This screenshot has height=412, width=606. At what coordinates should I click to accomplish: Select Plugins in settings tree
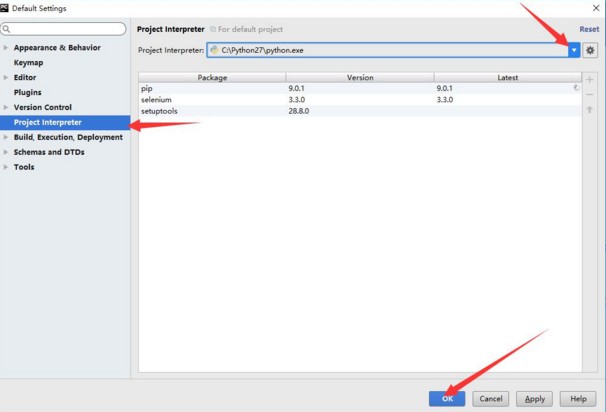coord(27,92)
